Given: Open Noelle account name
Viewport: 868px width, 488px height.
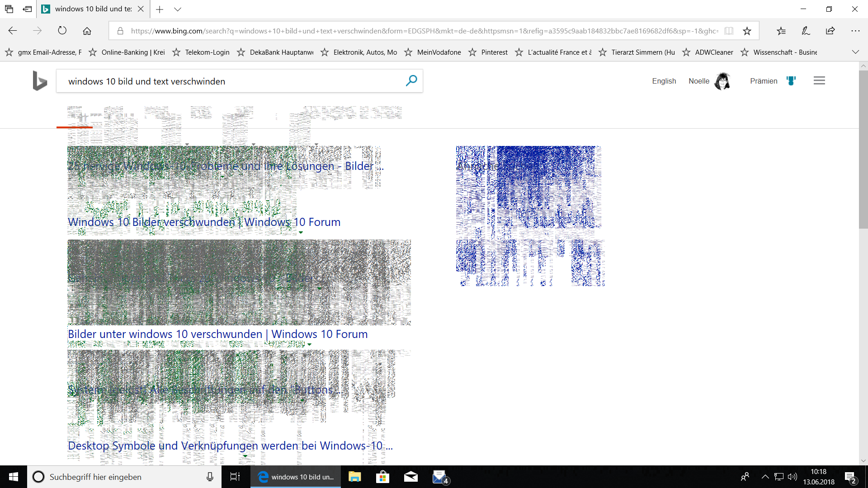Looking at the screenshot, I should (x=699, y=81).
